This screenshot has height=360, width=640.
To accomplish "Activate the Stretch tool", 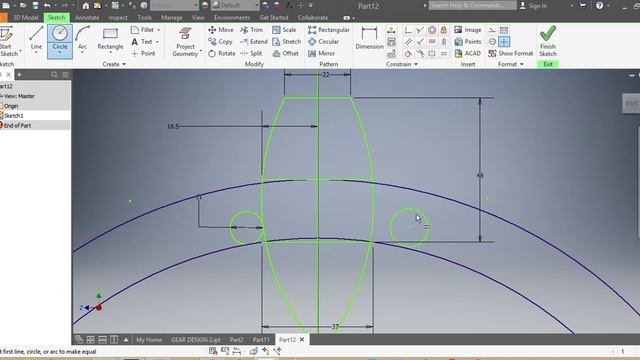I will (287, 42).
